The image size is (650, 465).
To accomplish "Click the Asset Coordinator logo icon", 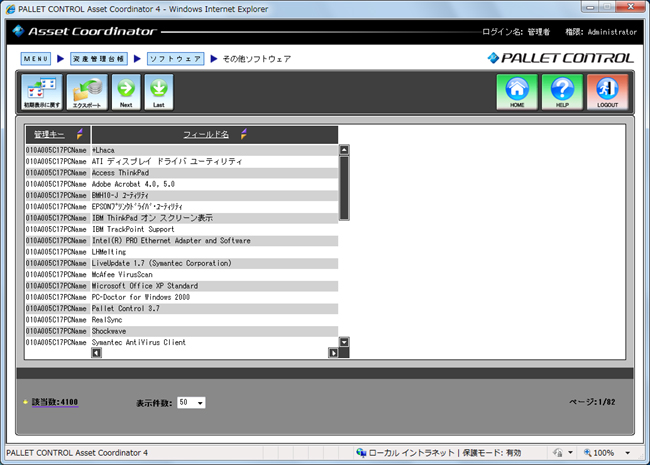I will [x=18, y=31].
